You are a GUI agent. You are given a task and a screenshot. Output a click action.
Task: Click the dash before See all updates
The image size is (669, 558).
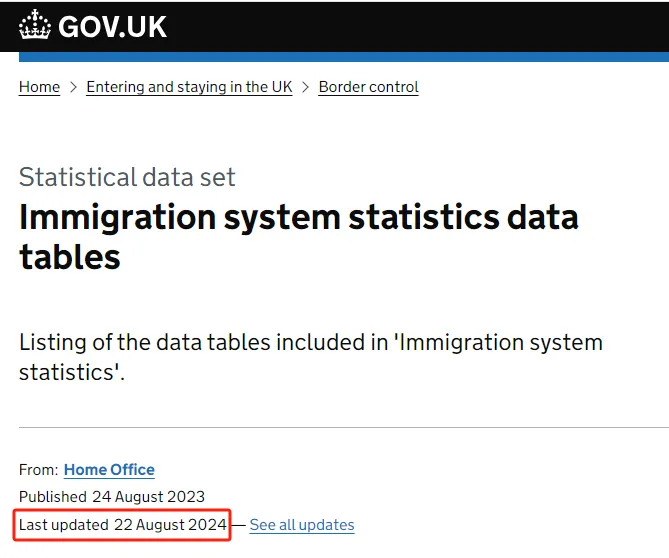click(x=239, y=525)
